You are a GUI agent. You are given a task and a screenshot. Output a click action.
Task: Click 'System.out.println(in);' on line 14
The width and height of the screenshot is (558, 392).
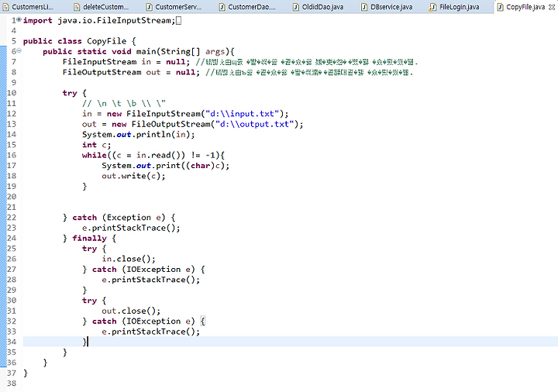(139, 135)
